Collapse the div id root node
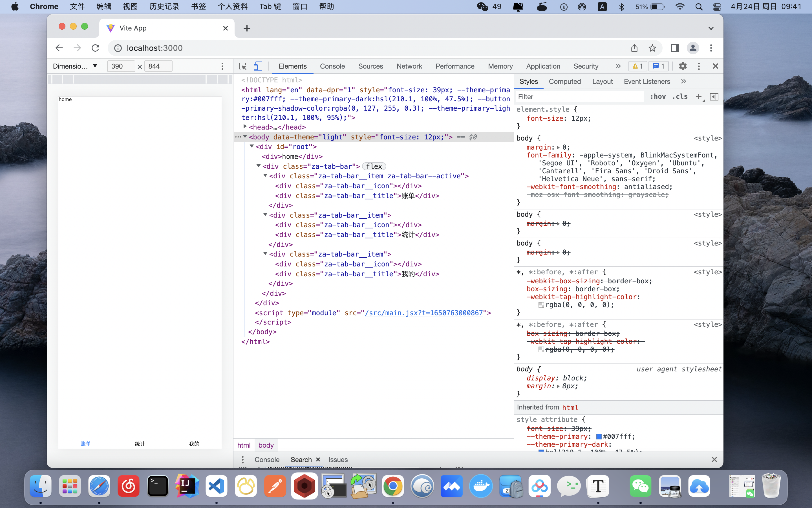The image size is (812, 508). click(x=252, y=146)
